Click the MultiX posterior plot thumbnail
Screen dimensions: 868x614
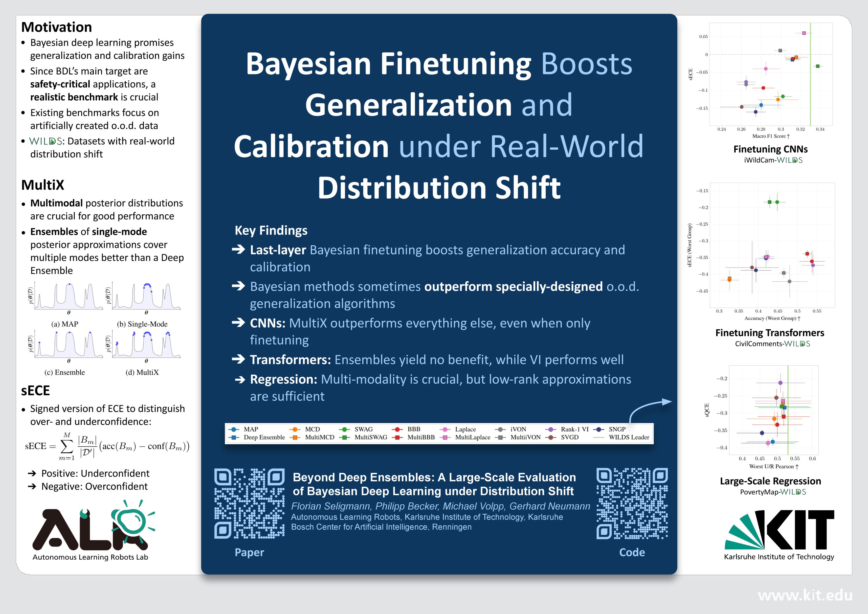(x=146, y=345)
